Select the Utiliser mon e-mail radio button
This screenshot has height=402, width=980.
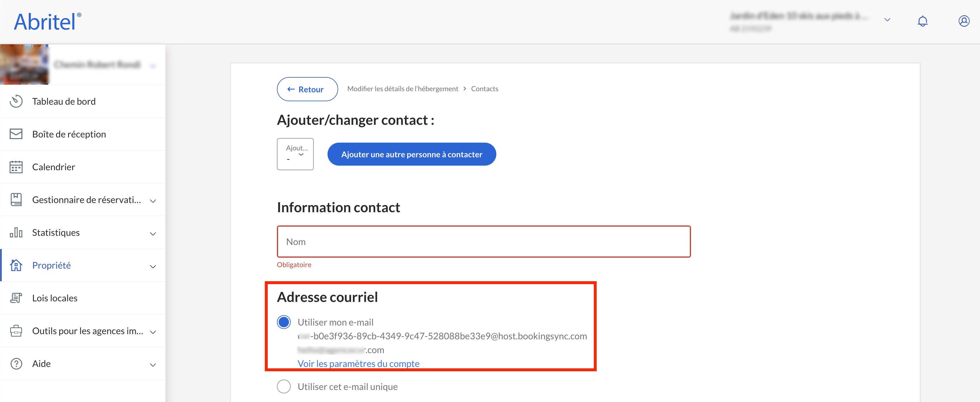pos(284,322)
